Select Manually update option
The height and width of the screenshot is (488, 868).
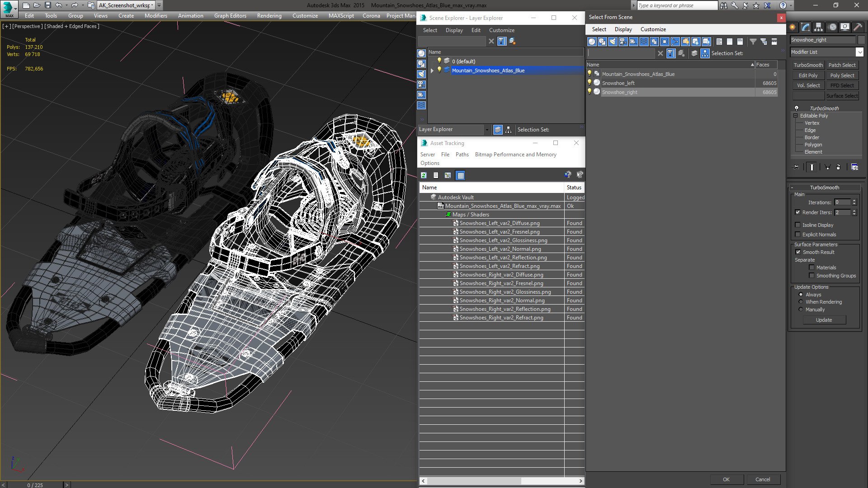tap(801, 310)
